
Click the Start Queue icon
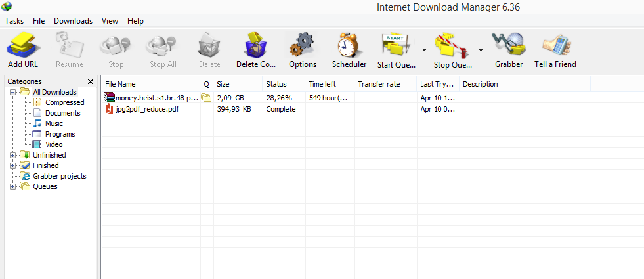(395, 46)
